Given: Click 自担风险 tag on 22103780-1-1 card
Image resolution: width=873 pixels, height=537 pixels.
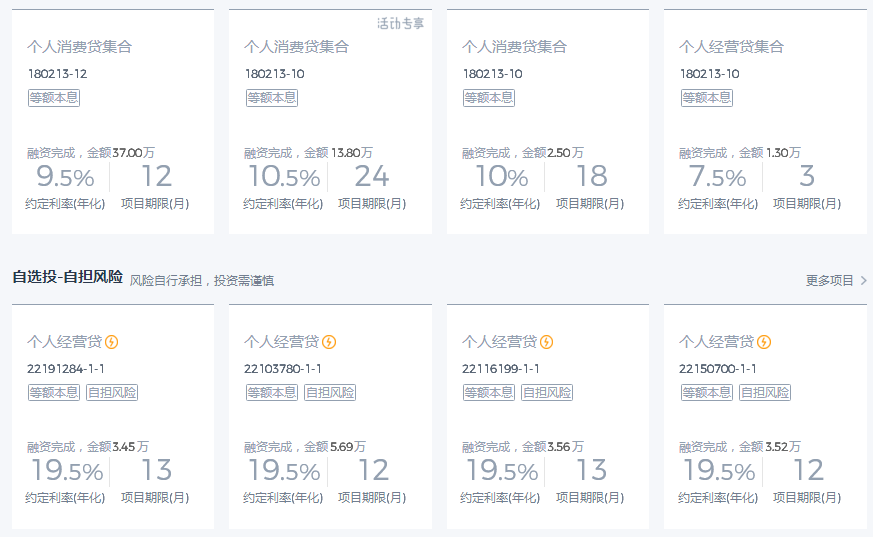Looking at the screenshot, I should pos(330,393).
